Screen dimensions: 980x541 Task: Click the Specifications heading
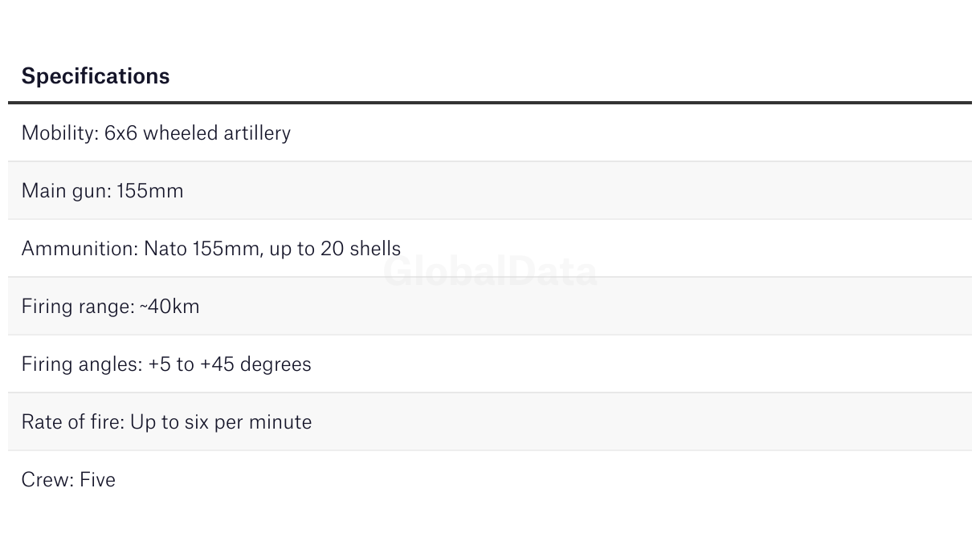(x=96, y=76)
